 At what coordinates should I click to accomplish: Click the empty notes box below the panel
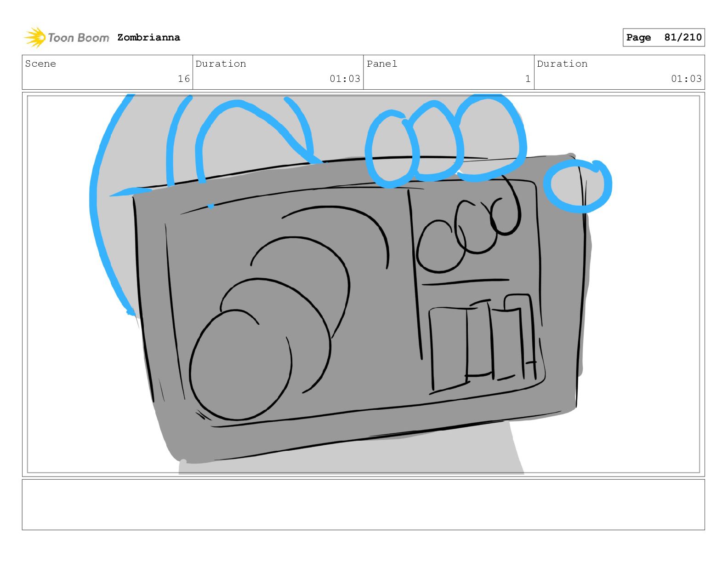pyautogui.click(x=363, y=505)
